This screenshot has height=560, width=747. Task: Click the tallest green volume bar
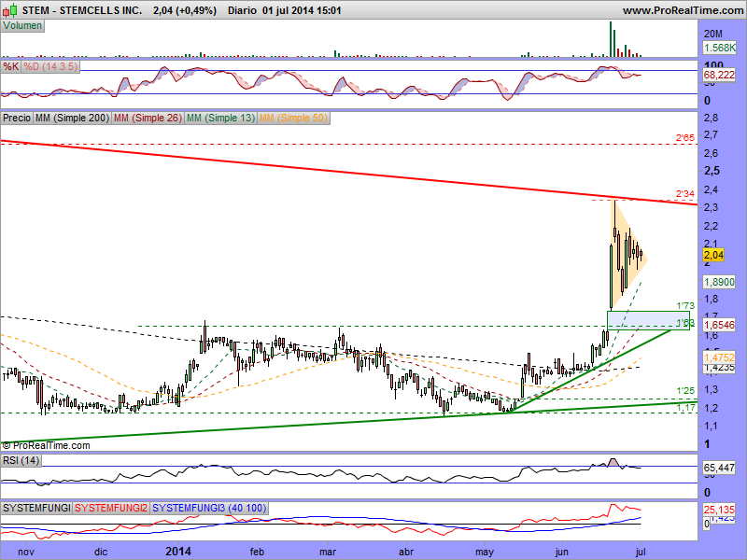[x=611, y=39]
